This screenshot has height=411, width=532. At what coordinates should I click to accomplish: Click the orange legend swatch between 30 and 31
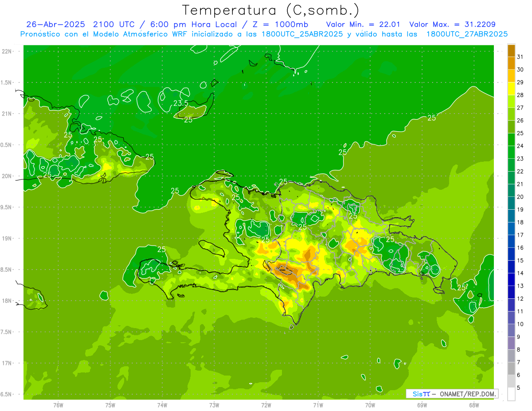(x=511, y=63)
